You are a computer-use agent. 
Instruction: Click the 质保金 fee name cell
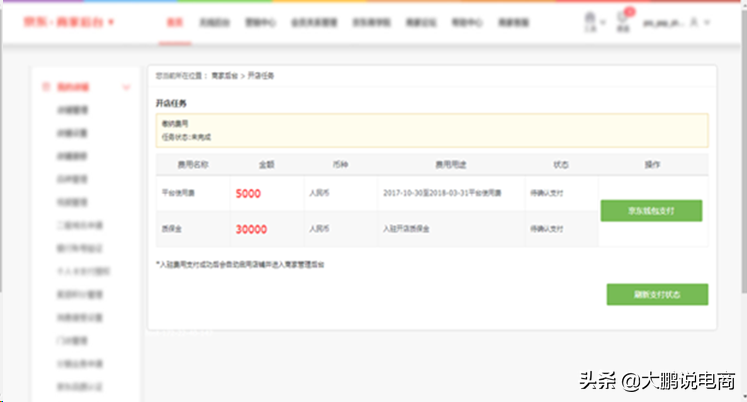point(172,229)
